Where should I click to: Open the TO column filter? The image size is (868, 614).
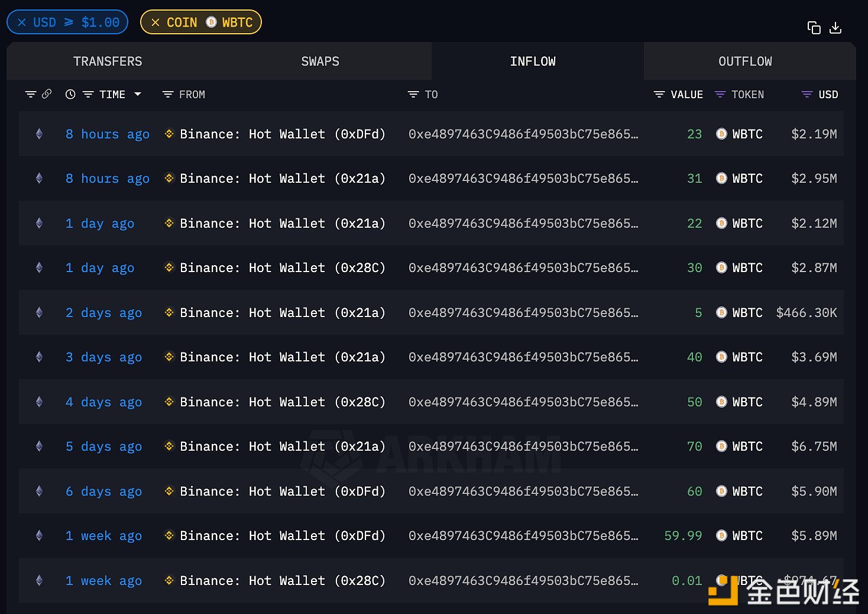pos(413,95)
